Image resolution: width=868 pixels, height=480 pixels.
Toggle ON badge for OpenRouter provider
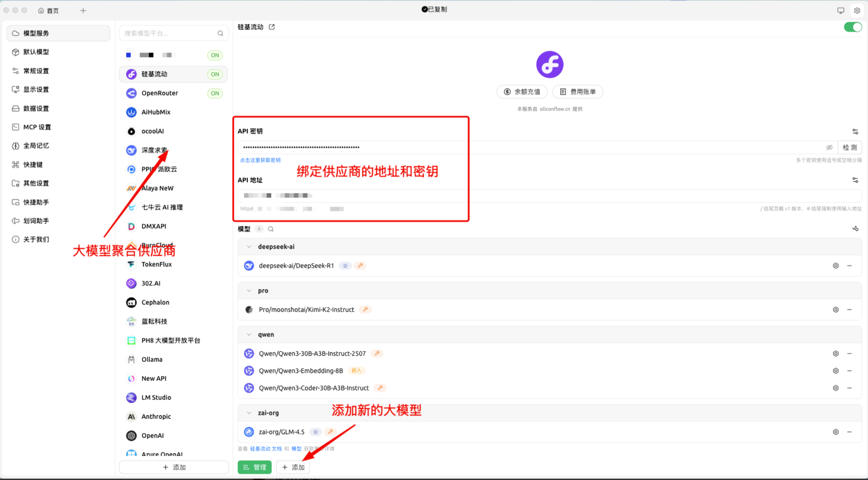point(215,93)
